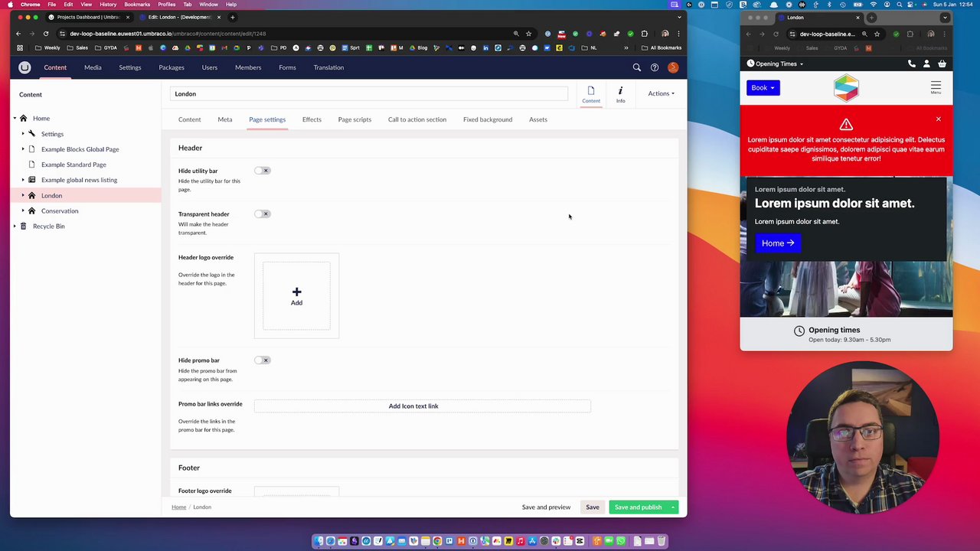Screen dimensions: 980x551
Task: Click Save and publish button
Action: (639, 507)
